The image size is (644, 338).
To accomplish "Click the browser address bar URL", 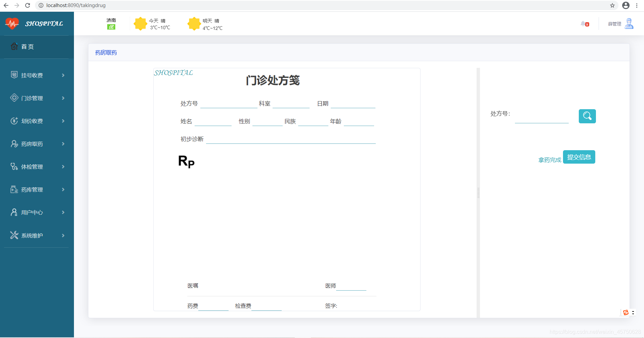I will pos(76,5).
